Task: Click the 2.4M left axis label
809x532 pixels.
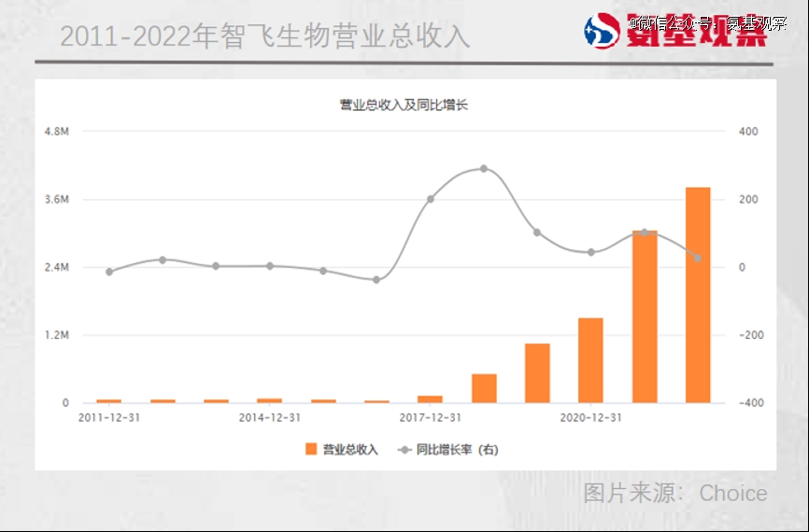Action: point(57,267)
